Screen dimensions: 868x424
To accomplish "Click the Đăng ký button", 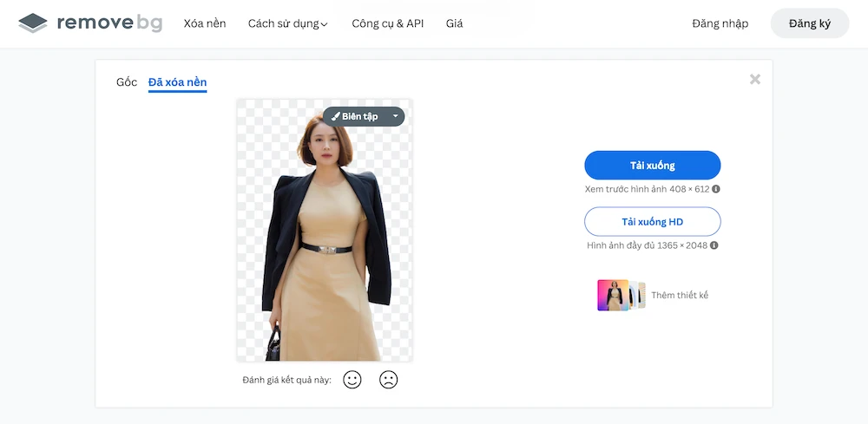I will point(810,23).
